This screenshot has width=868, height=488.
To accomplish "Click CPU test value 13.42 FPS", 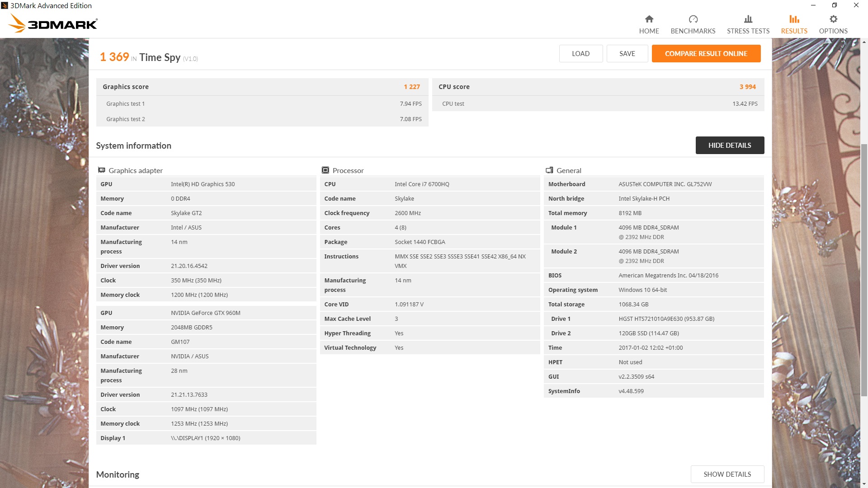I will (745, 103).
